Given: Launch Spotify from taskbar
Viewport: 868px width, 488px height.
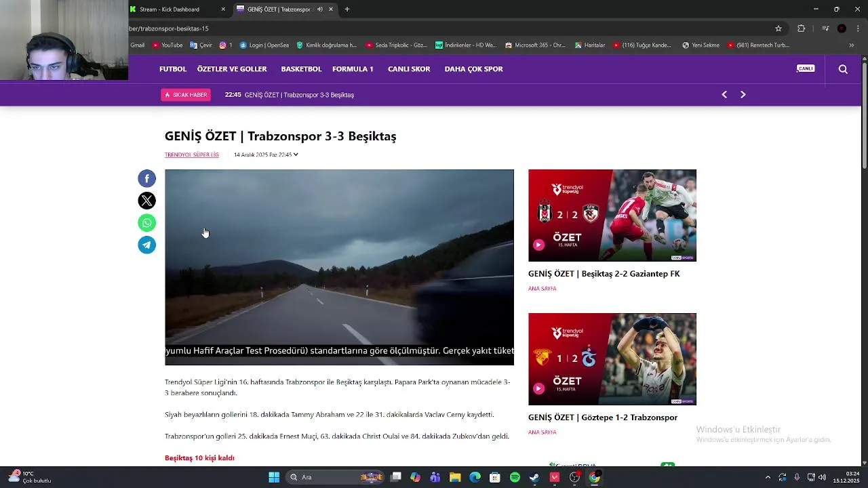Looking at the screenshot, I should coord(515,477).
